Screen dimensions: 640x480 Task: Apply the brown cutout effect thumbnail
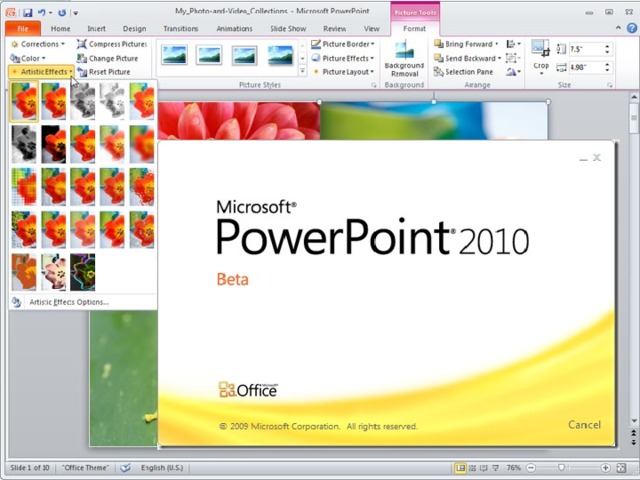[24, 272]
